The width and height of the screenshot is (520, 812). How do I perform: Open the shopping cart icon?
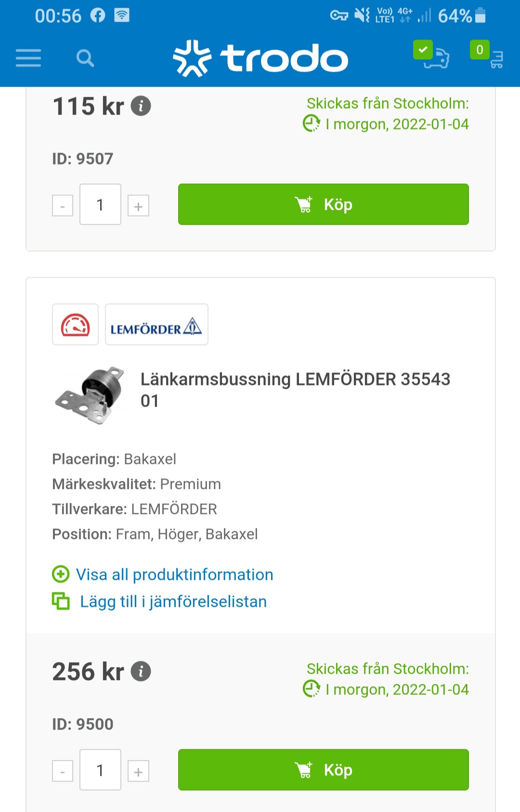[488, 55]
